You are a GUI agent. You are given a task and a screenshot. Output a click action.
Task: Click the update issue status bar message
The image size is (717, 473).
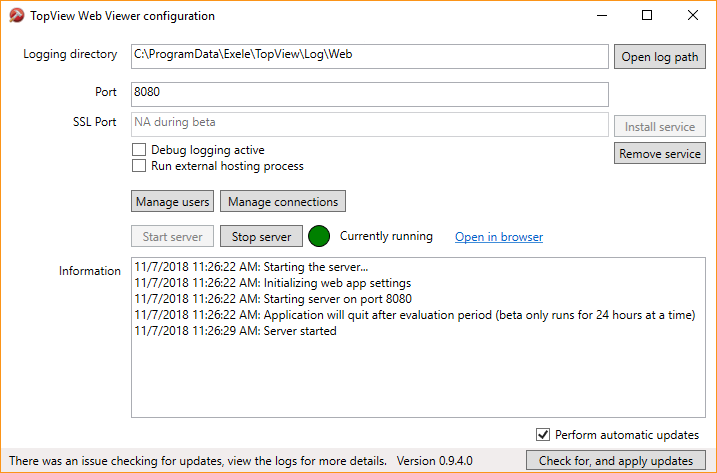coord(198,461)
